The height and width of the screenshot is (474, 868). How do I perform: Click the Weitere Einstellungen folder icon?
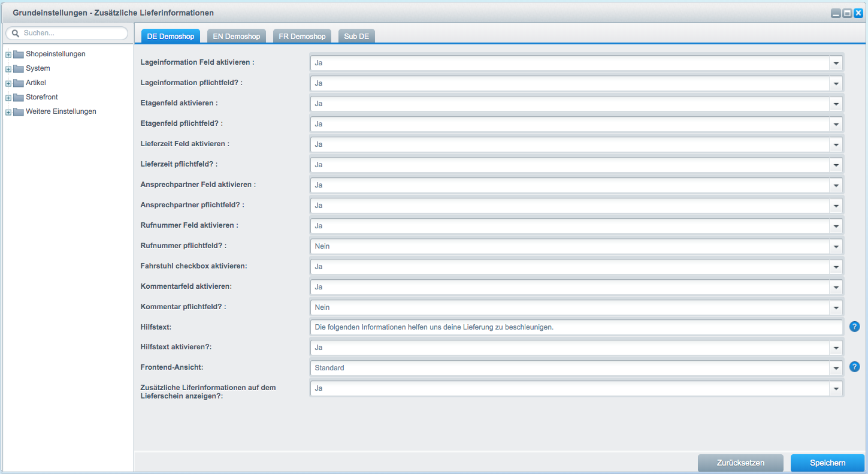[18, 111]
